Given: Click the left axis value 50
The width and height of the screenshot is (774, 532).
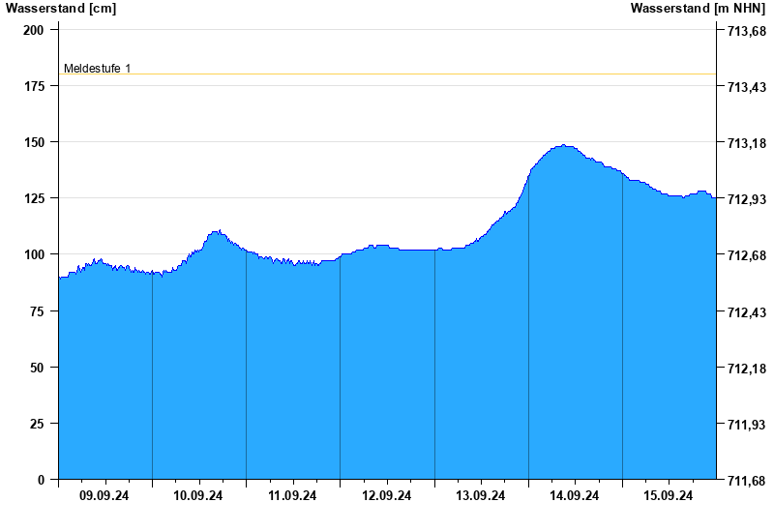Looking at the screenshot, I should 37,368.
